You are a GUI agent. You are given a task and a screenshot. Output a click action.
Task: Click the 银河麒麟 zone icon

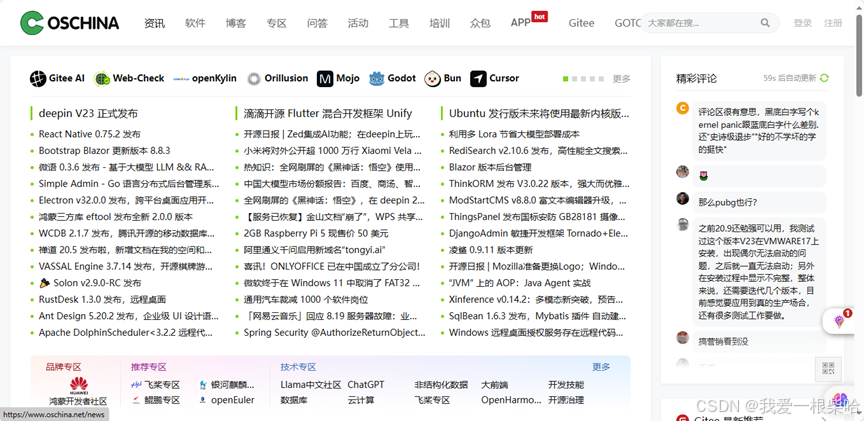(203, 385)
